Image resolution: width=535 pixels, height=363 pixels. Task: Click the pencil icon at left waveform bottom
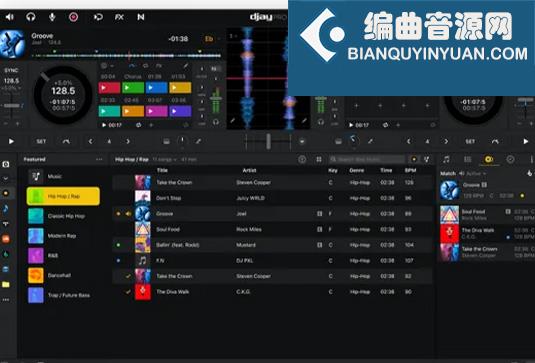tap(232, 120)
